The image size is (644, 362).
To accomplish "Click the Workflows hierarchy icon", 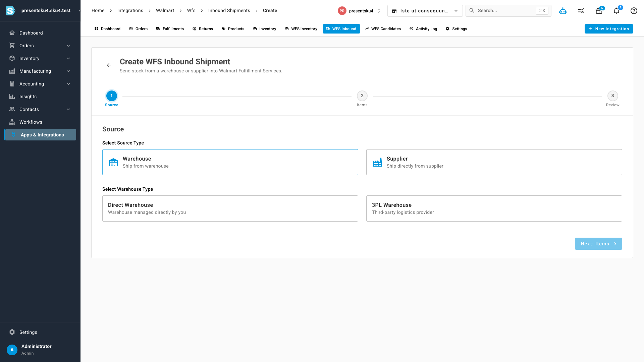I will (x=12, y=122).
